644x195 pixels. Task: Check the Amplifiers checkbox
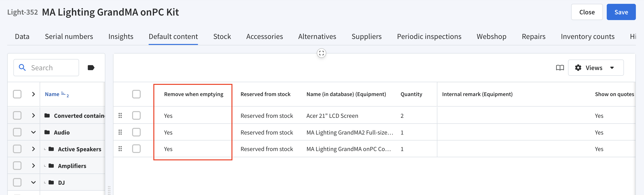tap(17, 166)
